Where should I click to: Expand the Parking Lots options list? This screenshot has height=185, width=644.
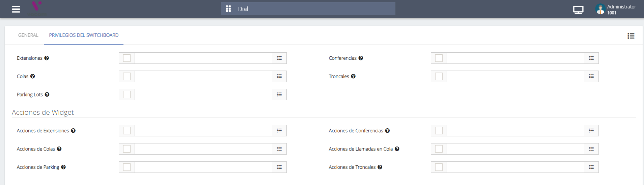click(279, 95)
